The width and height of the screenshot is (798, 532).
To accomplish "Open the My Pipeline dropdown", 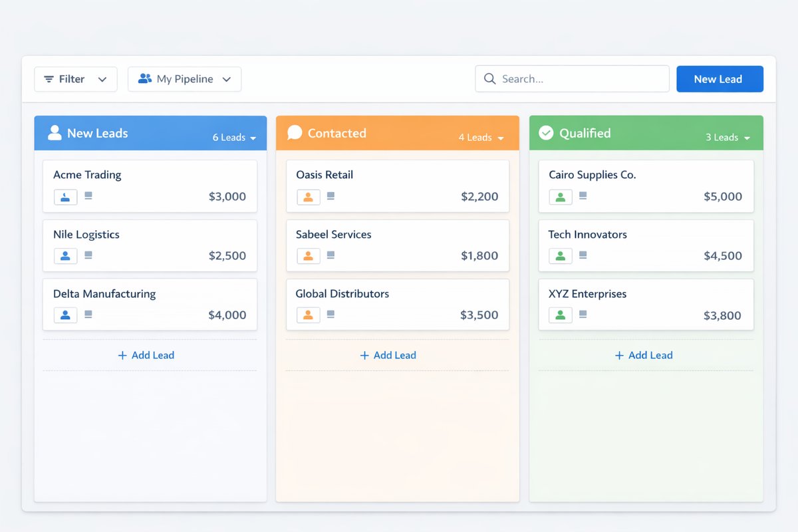I will (x=185, y=79).
